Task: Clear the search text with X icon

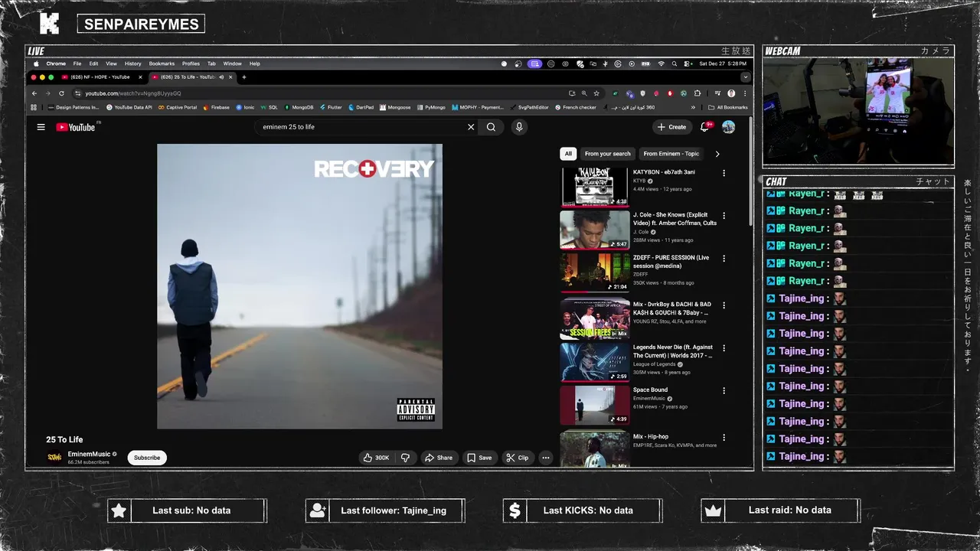Action: point(471,127)
